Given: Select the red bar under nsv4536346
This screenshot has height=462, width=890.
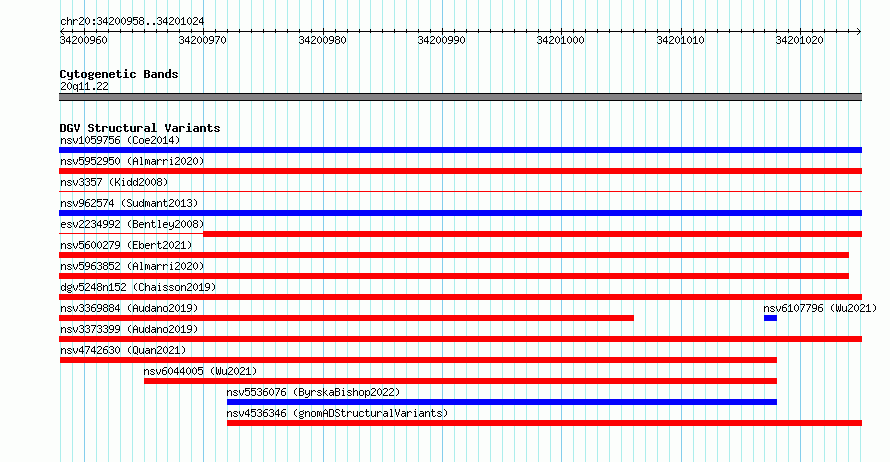Looking at the screenshot, I should click(544, 423).
